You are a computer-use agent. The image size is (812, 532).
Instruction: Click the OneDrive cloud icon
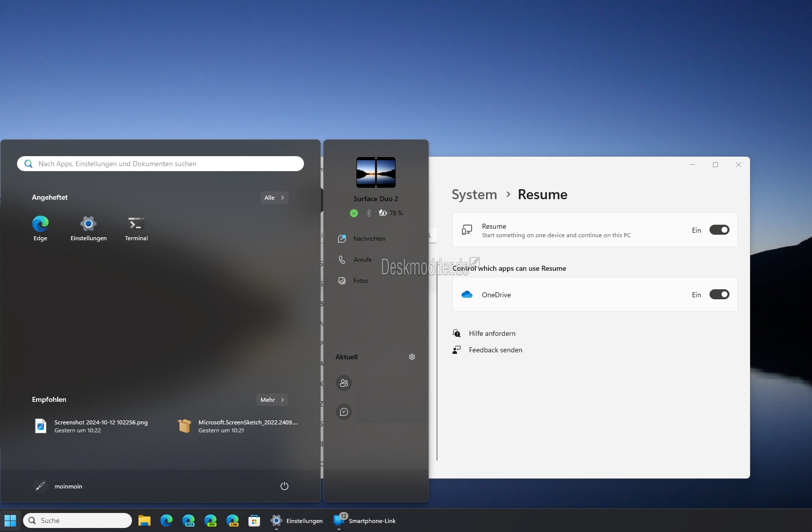[x=467, y=295]
